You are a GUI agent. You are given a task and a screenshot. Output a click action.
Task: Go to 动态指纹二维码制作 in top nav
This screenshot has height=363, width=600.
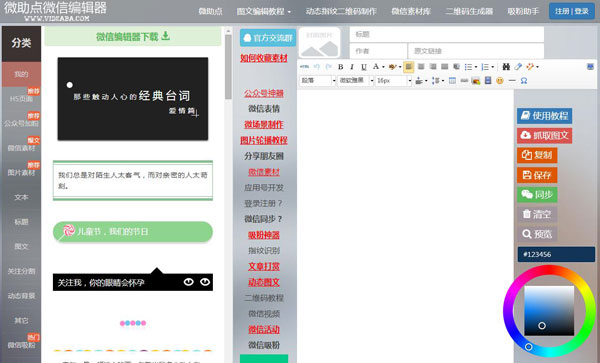tap(341, 11)
